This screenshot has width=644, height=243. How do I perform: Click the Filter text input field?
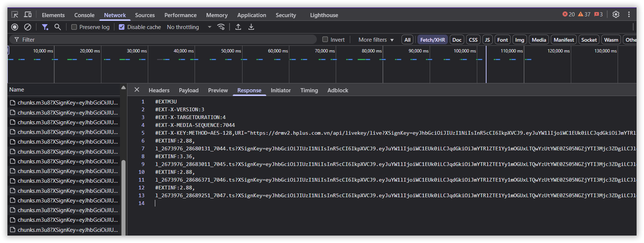[167, 40]
